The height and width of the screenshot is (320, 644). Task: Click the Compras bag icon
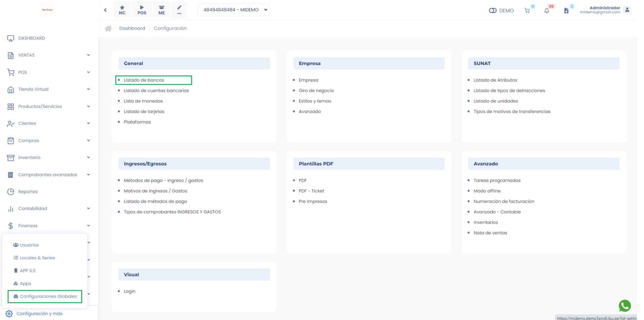pyautogui.click(x=11, y=141)
